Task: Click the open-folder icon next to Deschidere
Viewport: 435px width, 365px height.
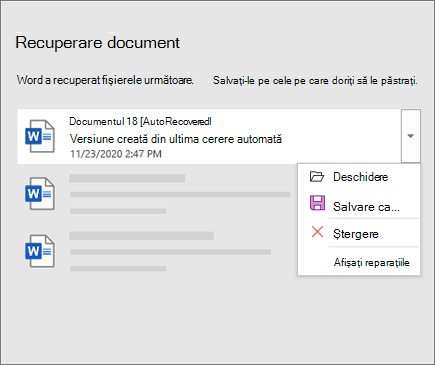Action: [317, 176]
